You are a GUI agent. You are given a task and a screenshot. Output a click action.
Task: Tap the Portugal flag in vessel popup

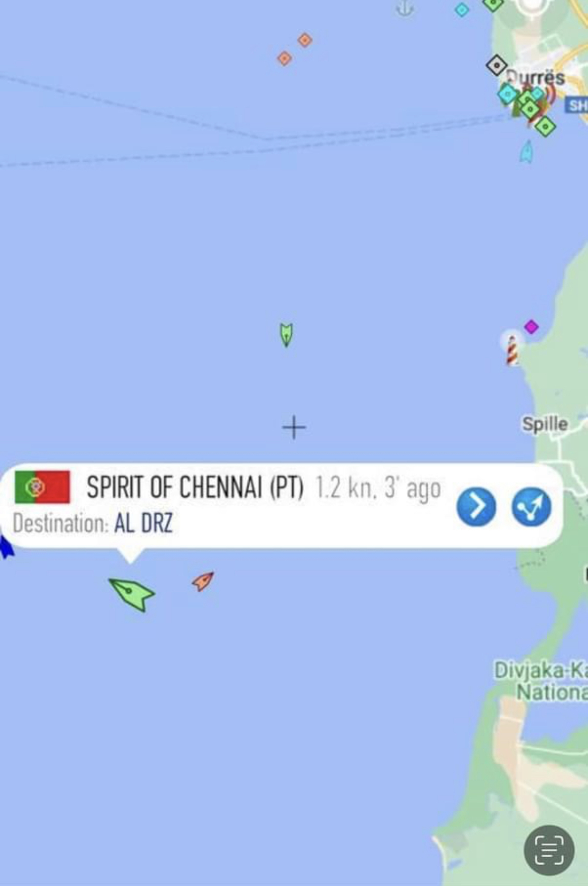(42, 487)
